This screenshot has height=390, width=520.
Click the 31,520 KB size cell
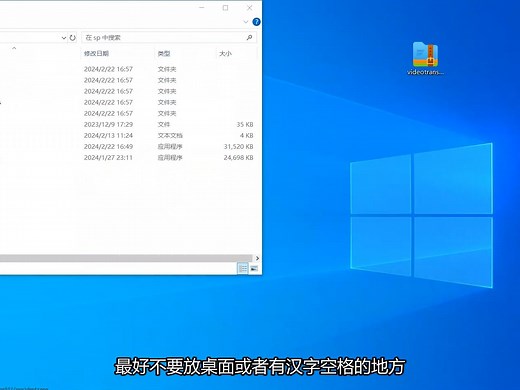tap(238, 146)
